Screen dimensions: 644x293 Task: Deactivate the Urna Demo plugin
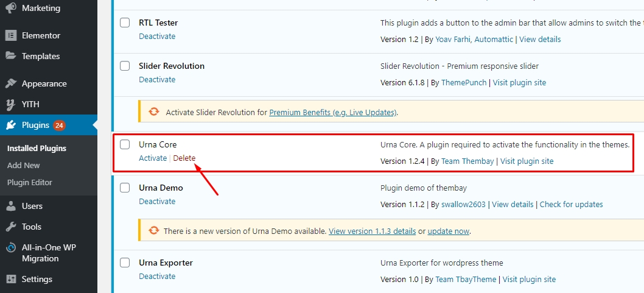[157, 201]
